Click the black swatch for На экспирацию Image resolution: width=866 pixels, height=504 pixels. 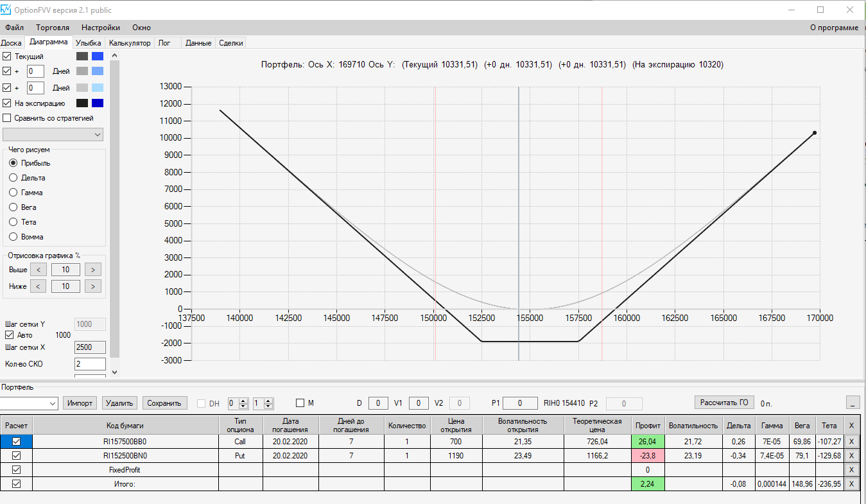click(82, 103)
